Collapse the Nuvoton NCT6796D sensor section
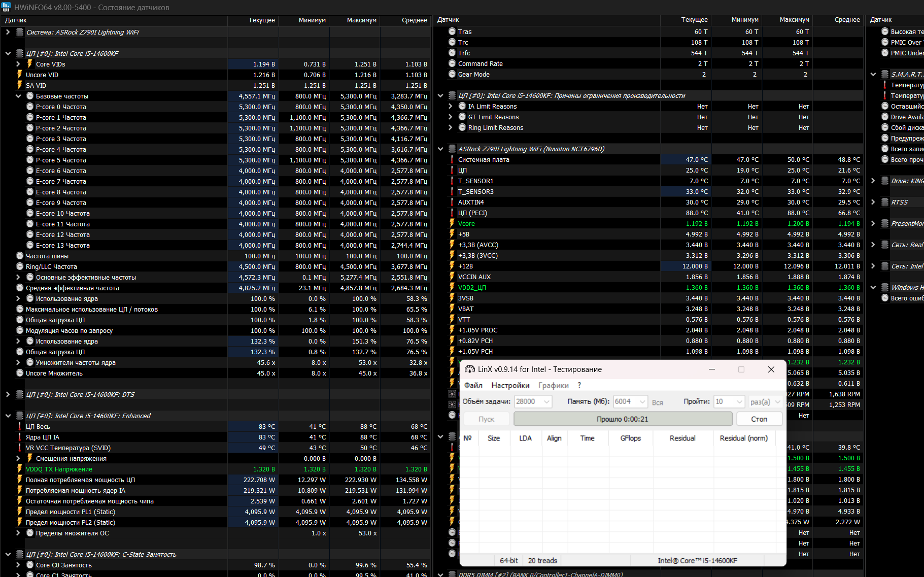Screen dimensions: 924x577 point(440,149)
